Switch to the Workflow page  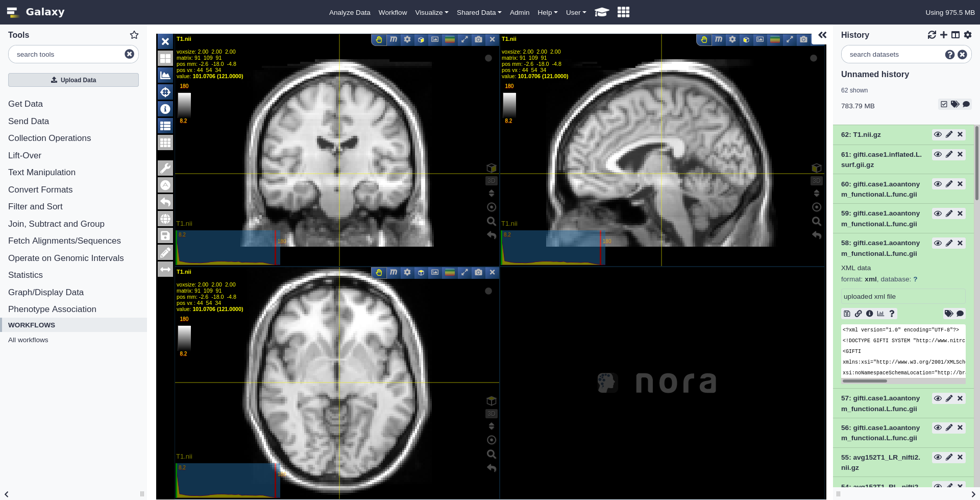(x=393, y=12)
